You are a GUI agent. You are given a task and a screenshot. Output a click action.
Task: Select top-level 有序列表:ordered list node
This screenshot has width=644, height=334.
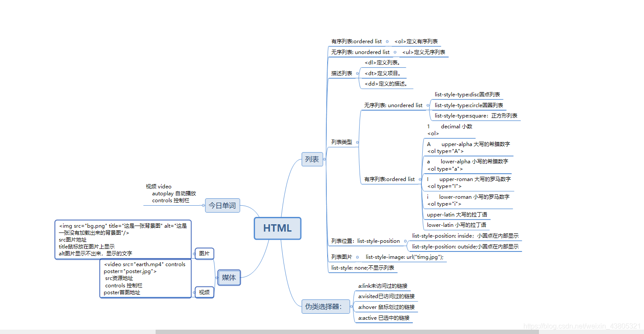(357, 41)
